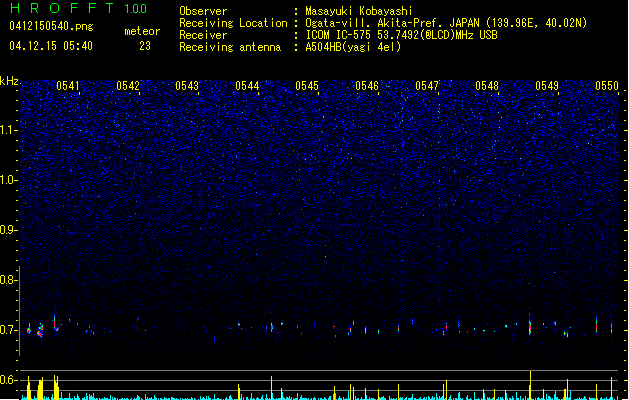Click the 0.9 kHz frequency axis label

click(8, 230)
